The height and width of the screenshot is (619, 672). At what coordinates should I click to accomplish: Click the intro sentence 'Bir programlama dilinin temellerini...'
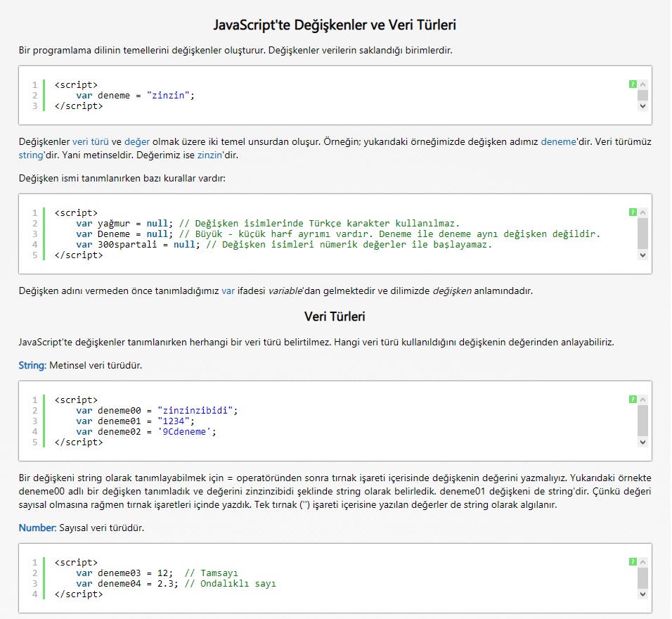pos(235,50)
